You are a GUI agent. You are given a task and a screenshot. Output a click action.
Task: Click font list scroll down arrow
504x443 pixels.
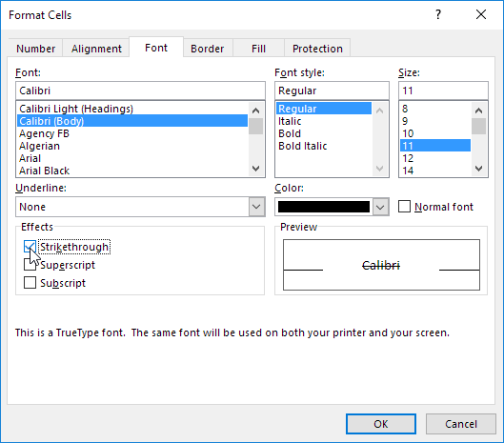[x=256, y=169]
